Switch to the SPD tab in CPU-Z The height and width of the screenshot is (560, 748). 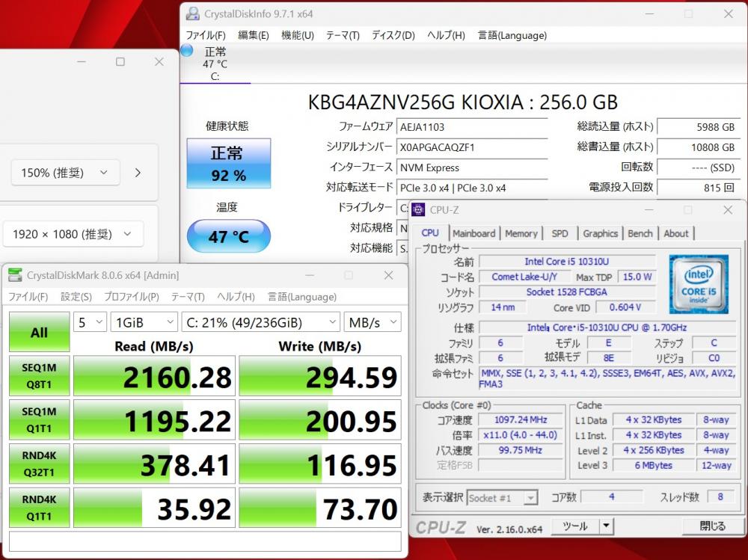click(560, 233)
